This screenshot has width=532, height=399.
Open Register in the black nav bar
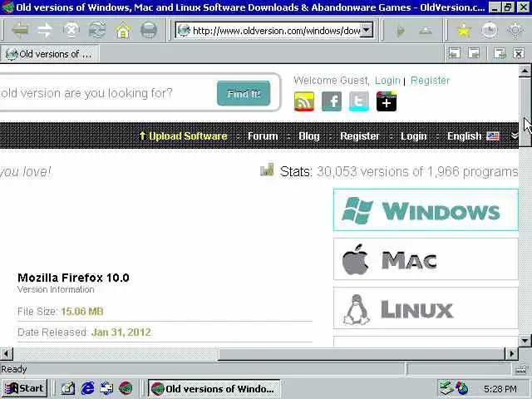[x=360, y=136]
